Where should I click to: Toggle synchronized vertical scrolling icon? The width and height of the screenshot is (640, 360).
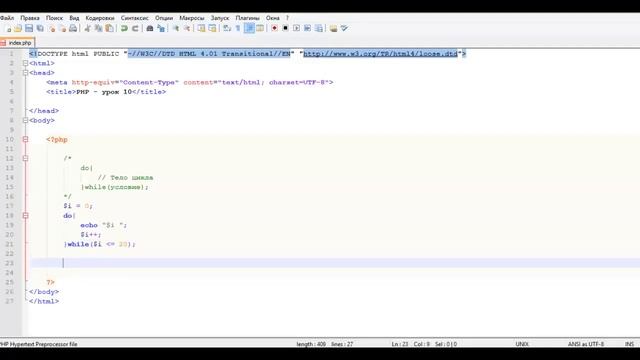coord(201,29)
